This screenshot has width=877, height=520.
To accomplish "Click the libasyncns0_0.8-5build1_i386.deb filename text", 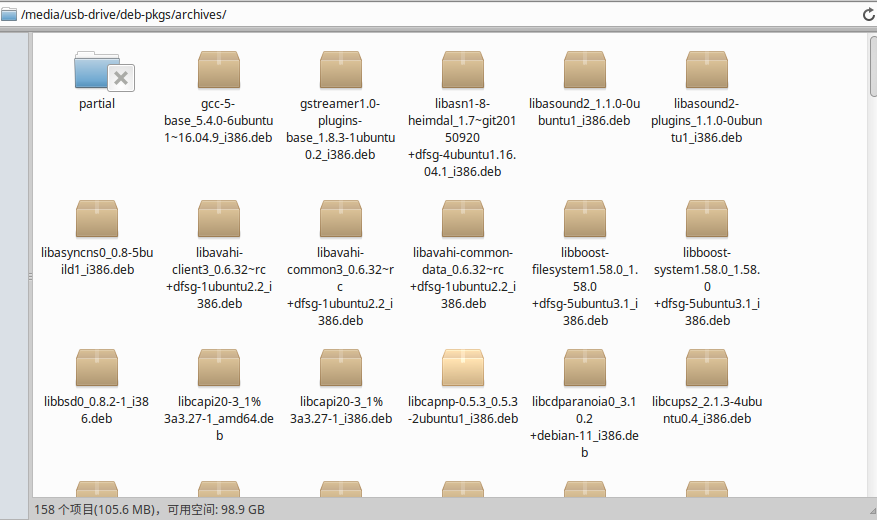I will (x=97, y=261).
